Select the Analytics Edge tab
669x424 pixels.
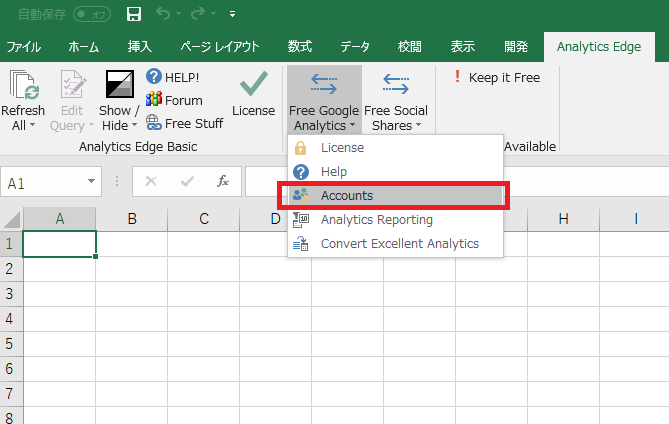(x=599, y=46)
